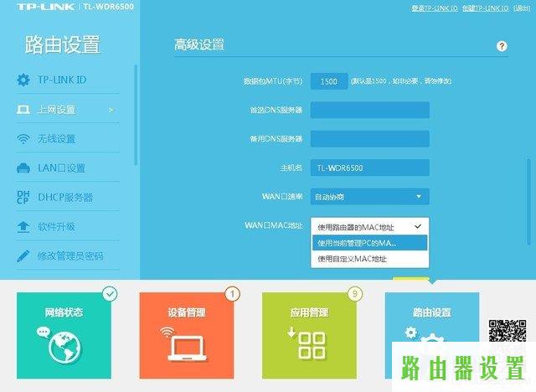Screen dimensions: 536x392
Task: Click the MTU default 1500 hint text
Action: [x=401, y=81]
